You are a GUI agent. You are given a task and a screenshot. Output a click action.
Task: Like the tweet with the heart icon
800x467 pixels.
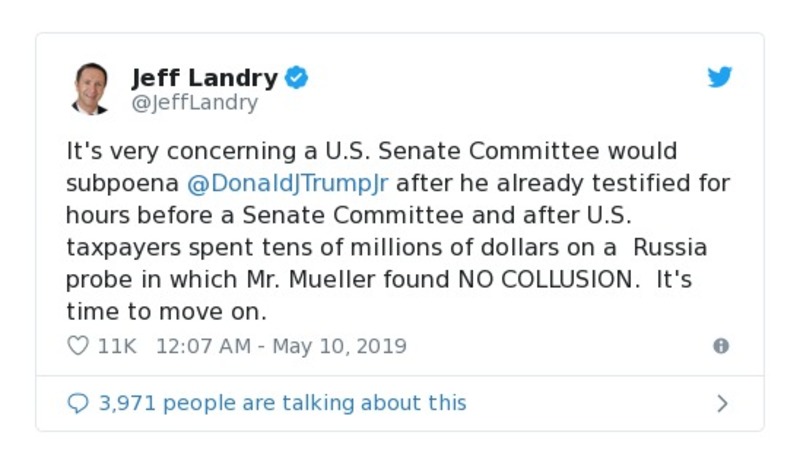[78, 346]
